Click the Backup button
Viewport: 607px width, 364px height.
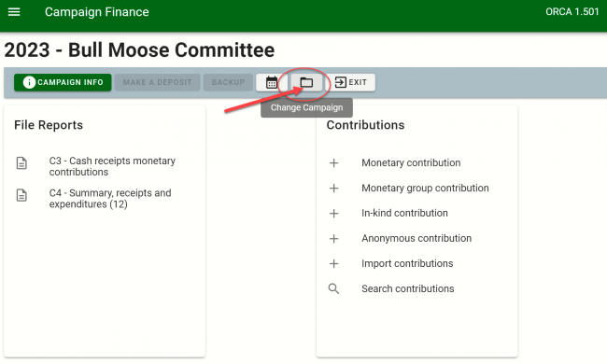click(x=228, y=82)
